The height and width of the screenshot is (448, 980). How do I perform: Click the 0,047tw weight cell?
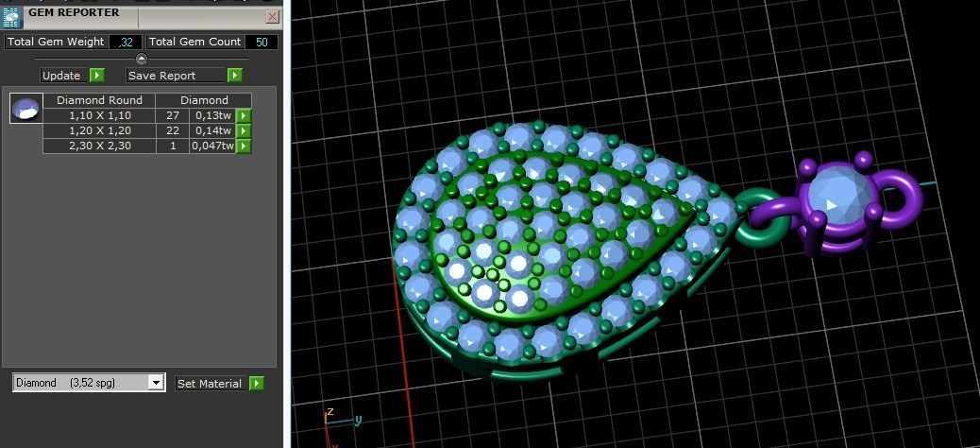(x=212, y=146)
